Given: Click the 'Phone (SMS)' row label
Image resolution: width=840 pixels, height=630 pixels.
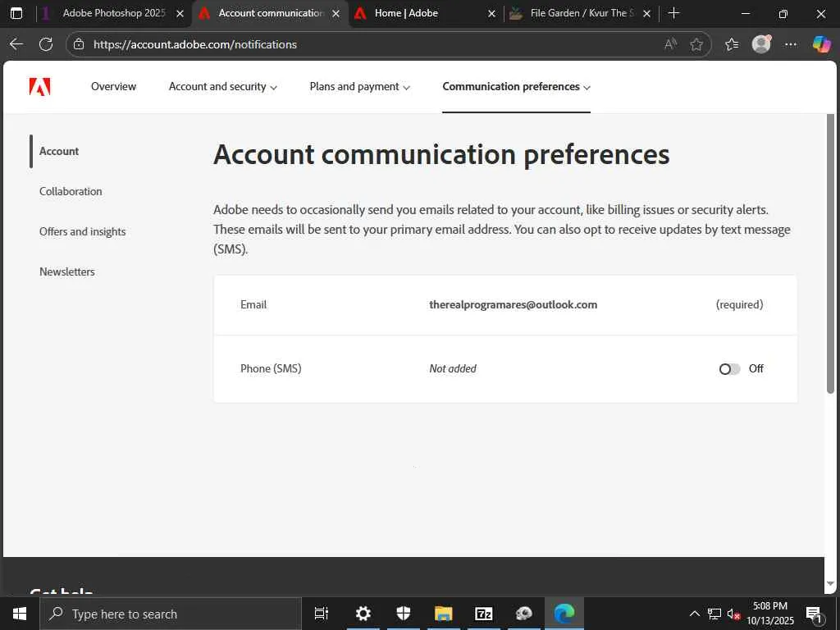Looking at the screenshot, I should coord(271,368).
